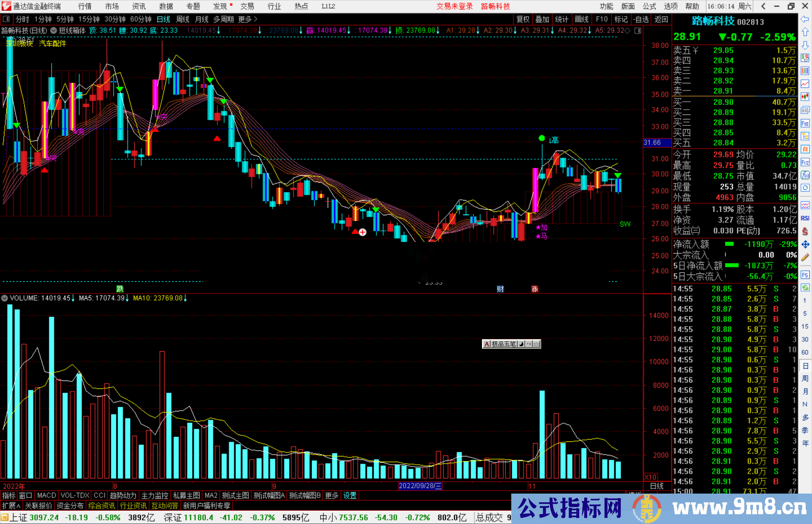Click the F12 icon in right sidebar
812x524 pixels.
click(805, 163)
